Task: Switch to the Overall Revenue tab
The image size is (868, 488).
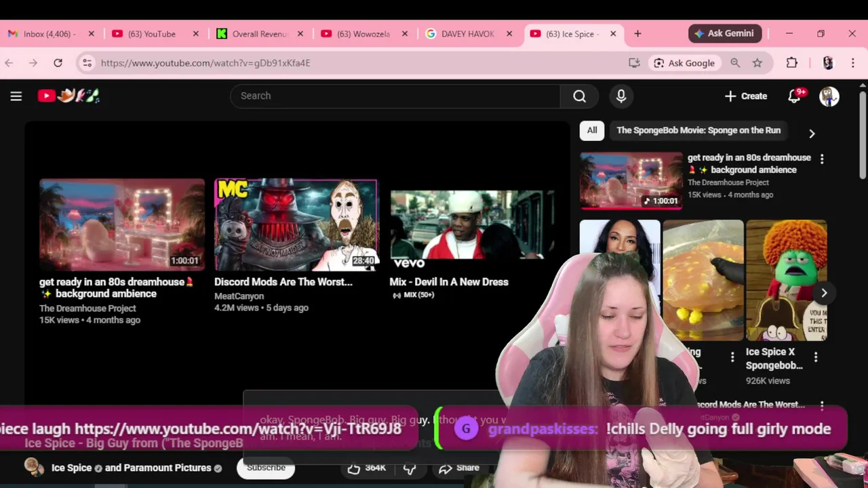Action: (x=260, y=34)
